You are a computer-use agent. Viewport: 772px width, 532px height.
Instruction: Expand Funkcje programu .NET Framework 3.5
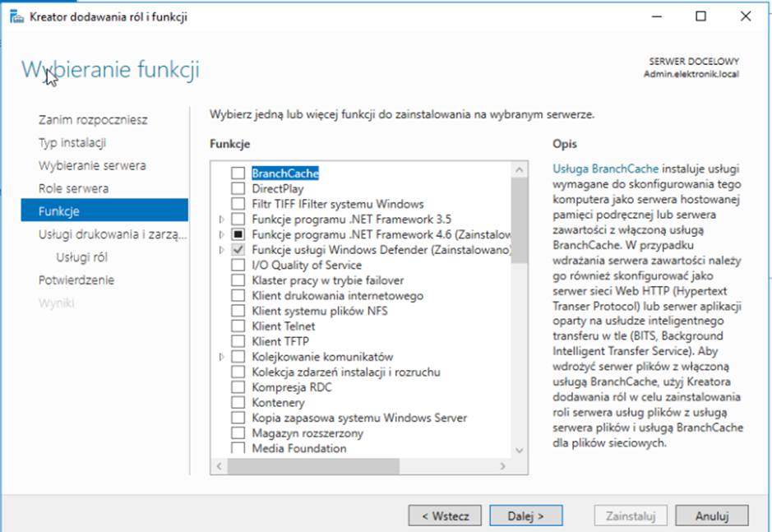pos(221,220)
